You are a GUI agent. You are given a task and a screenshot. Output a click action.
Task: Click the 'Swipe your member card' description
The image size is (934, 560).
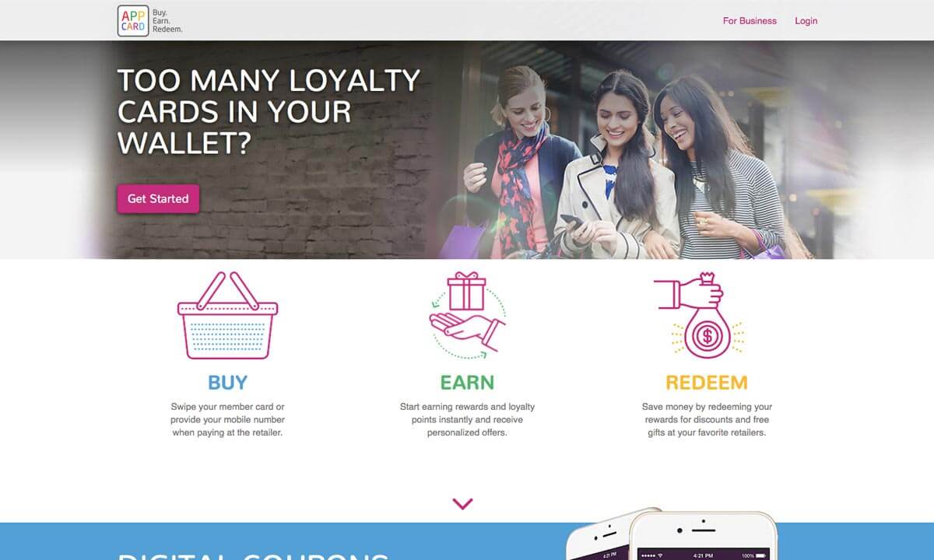[x=227, y=419]
